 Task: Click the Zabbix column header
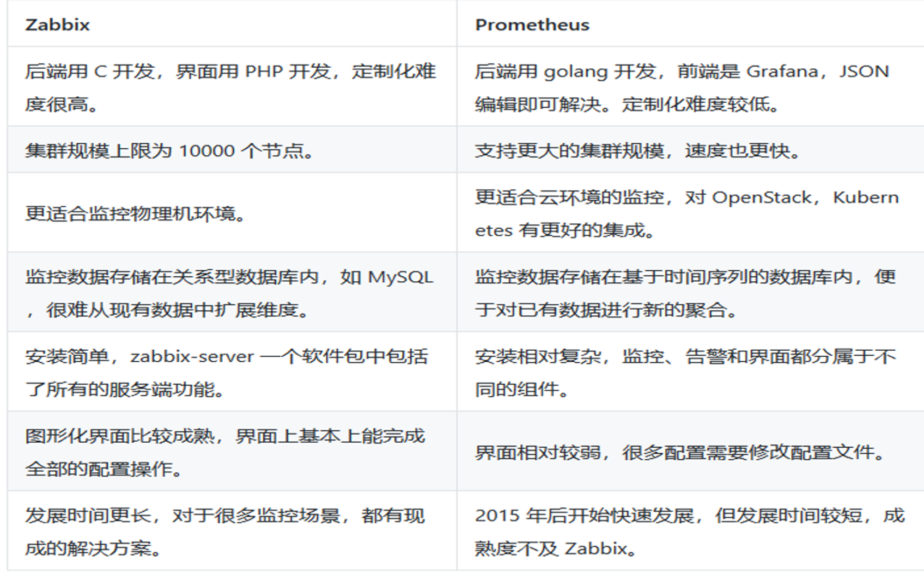(x=57, y=24)
